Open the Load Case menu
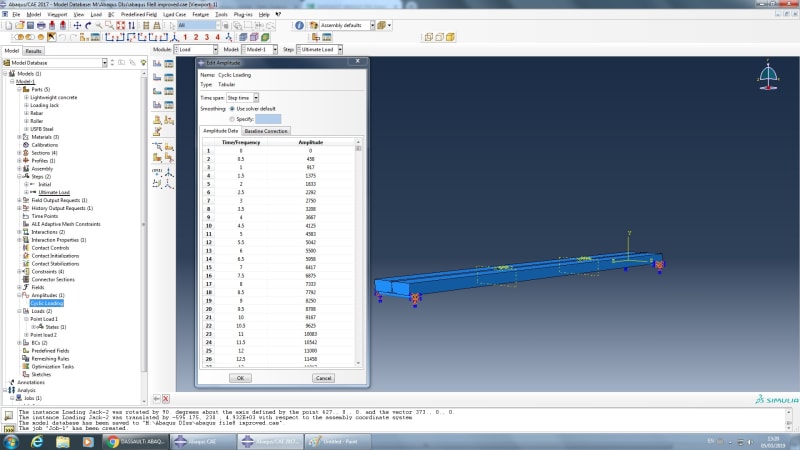 (x=174, y=14)
